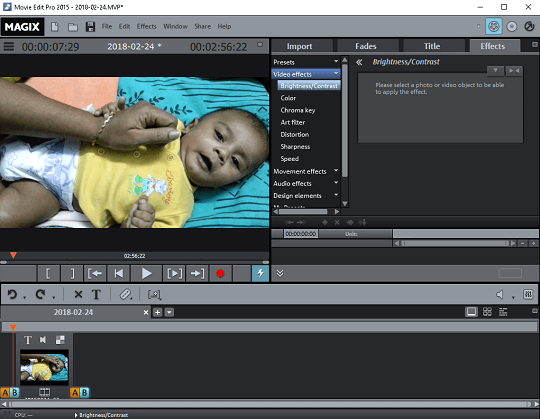Screen dimensions: 540x419
Task: Click the red Record button
Action: coord(220,273)
